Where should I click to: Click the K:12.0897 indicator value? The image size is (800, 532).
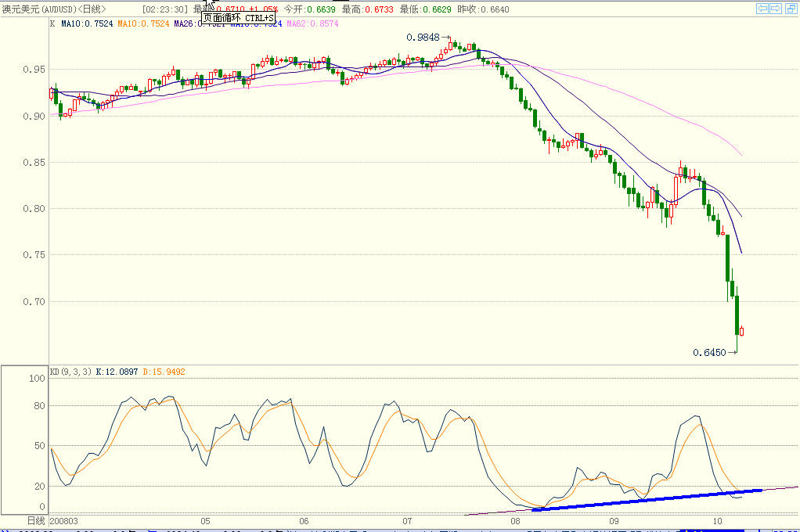[x=117, y=372]
